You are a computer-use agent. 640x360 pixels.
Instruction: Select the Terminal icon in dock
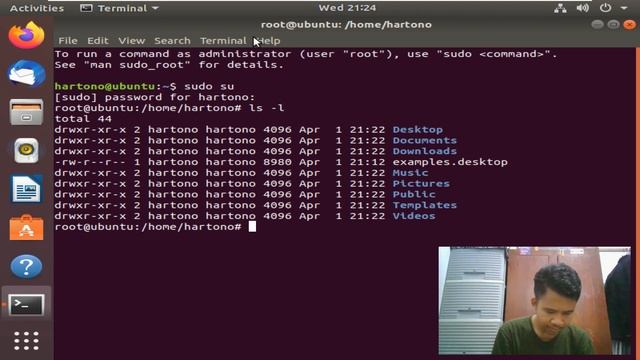pyautogui.click(x=27, y=304)
